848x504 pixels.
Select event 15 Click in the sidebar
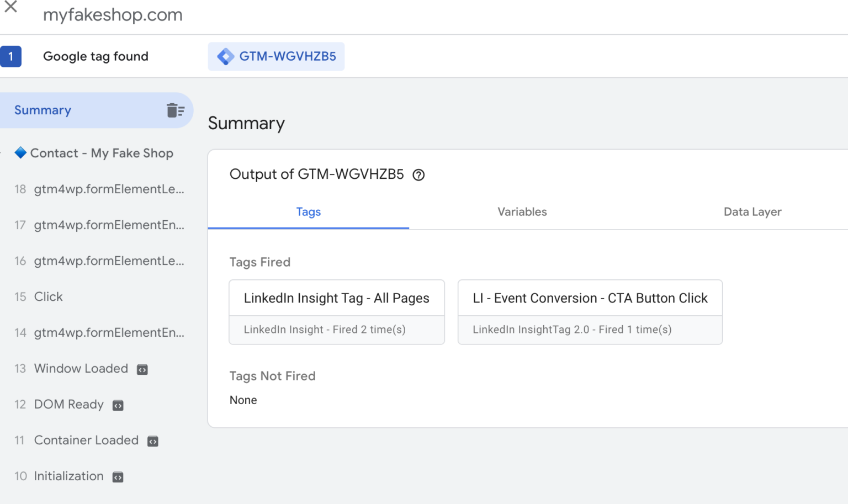48,296
